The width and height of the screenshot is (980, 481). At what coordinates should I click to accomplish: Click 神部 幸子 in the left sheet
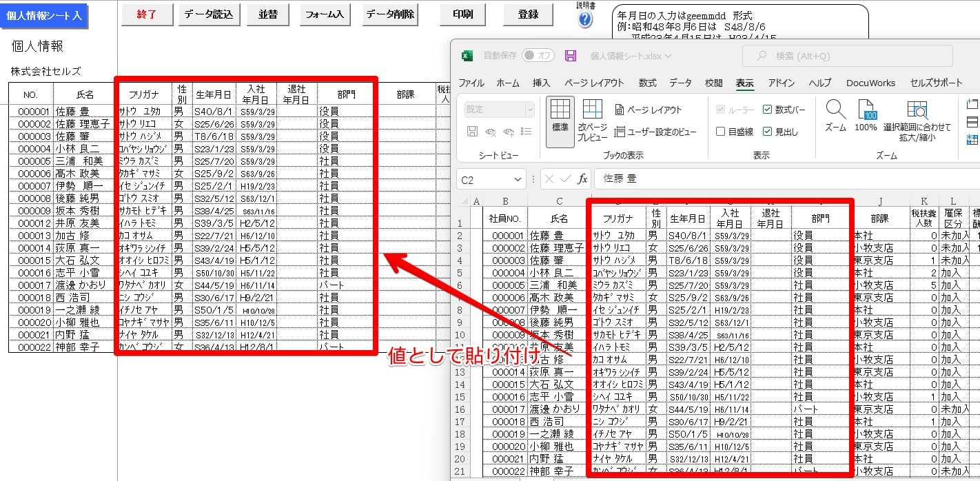pyautogui.click(x=78, y=347)
